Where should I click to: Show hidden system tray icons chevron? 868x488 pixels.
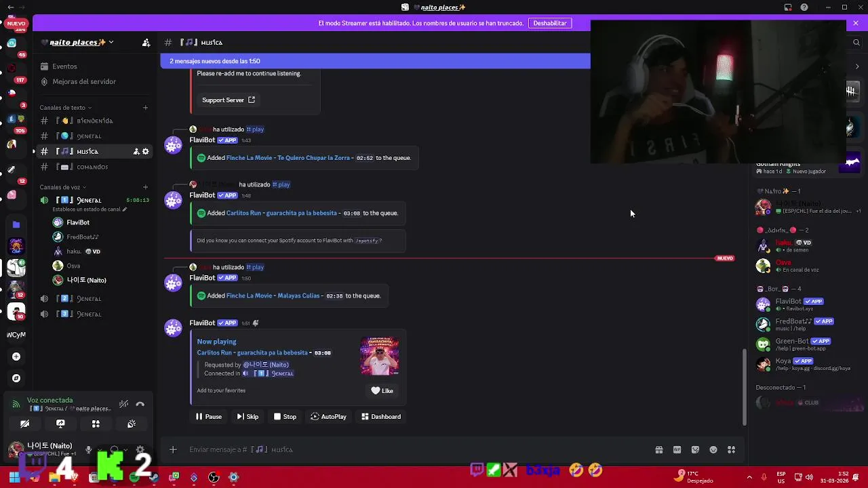pyautogui.click(x=749, y=477)
